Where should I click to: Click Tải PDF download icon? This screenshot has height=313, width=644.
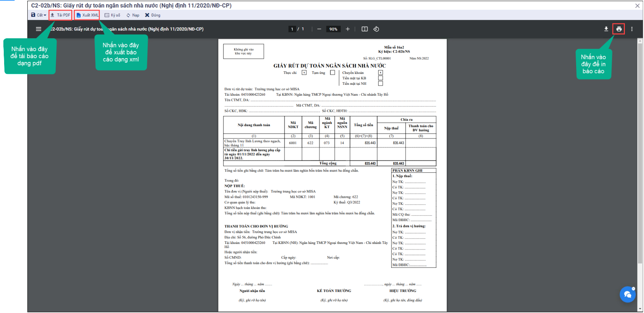[52, 15]
